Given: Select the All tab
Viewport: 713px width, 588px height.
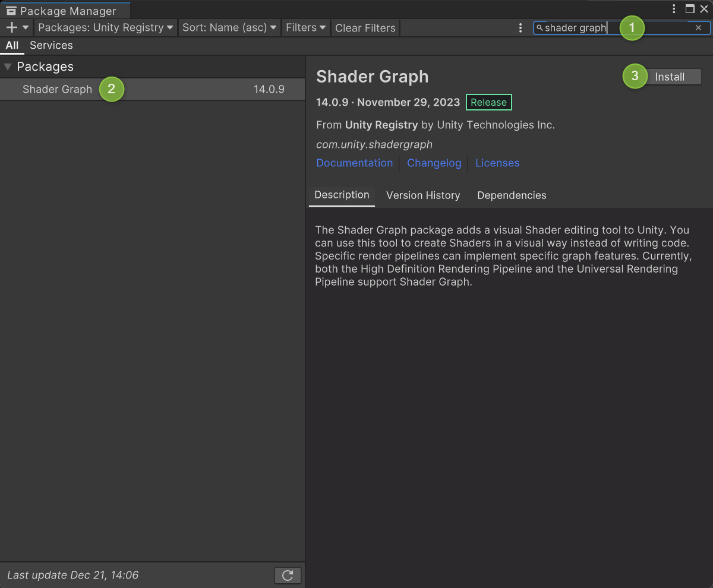Looking at the screenshot, I should point(12,45).
